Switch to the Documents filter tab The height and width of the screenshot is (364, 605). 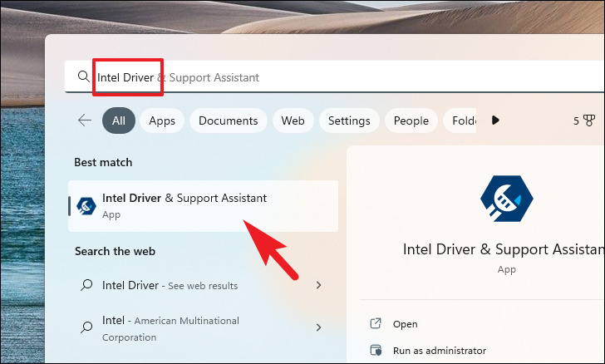click(x=228, y=121)
